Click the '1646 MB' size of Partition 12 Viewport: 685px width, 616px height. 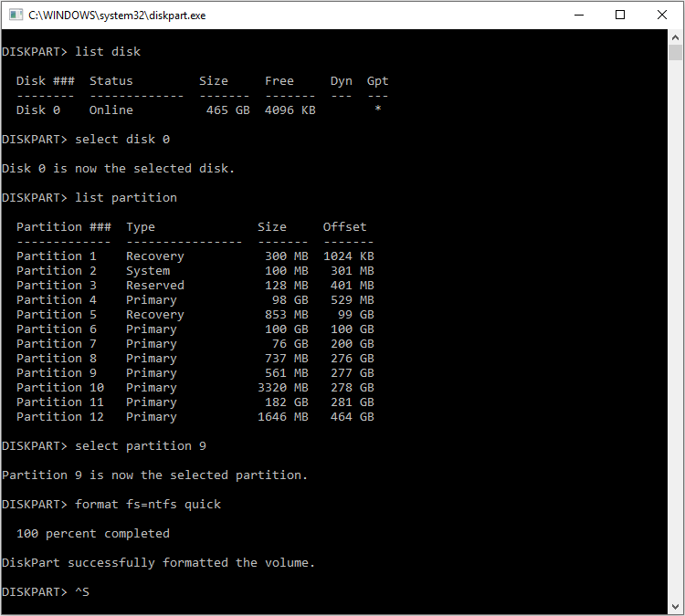click(282, 417)
